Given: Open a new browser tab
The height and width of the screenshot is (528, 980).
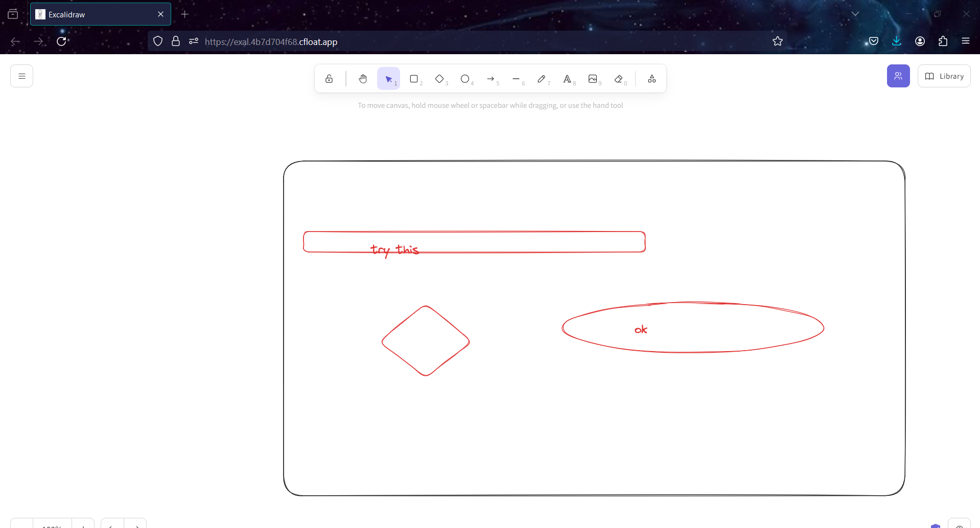Looking at the screenshot, I should pos(185,14).
